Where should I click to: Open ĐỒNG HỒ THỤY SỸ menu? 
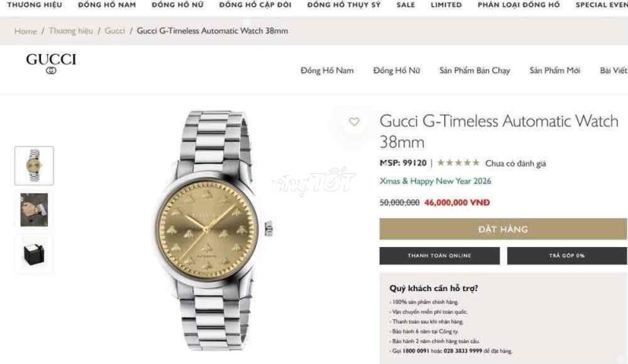(344, 5)
